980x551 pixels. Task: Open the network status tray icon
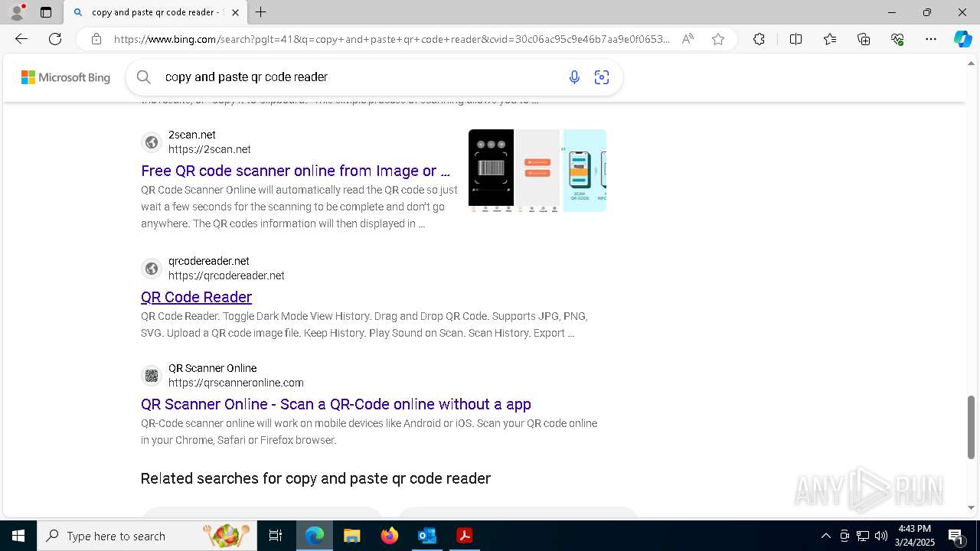click(863, 536)
